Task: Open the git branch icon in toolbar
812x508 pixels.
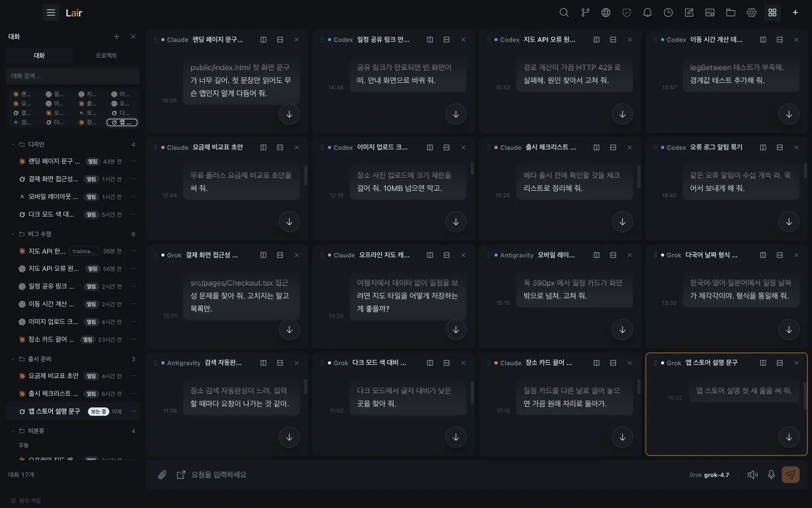Action: (x=585, y=12)
